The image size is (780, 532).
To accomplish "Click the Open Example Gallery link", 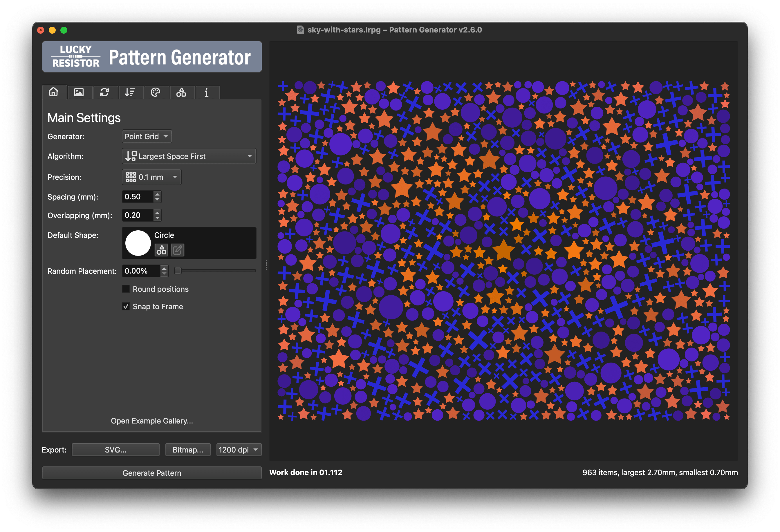I will 152,421.
